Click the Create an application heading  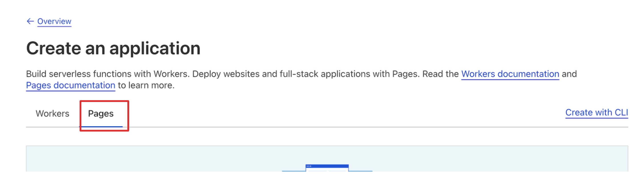coord(113,48)
